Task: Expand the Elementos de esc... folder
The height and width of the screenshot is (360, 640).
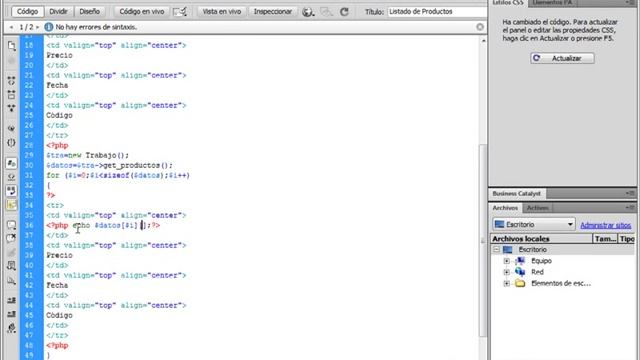Action: pos(507,284)
